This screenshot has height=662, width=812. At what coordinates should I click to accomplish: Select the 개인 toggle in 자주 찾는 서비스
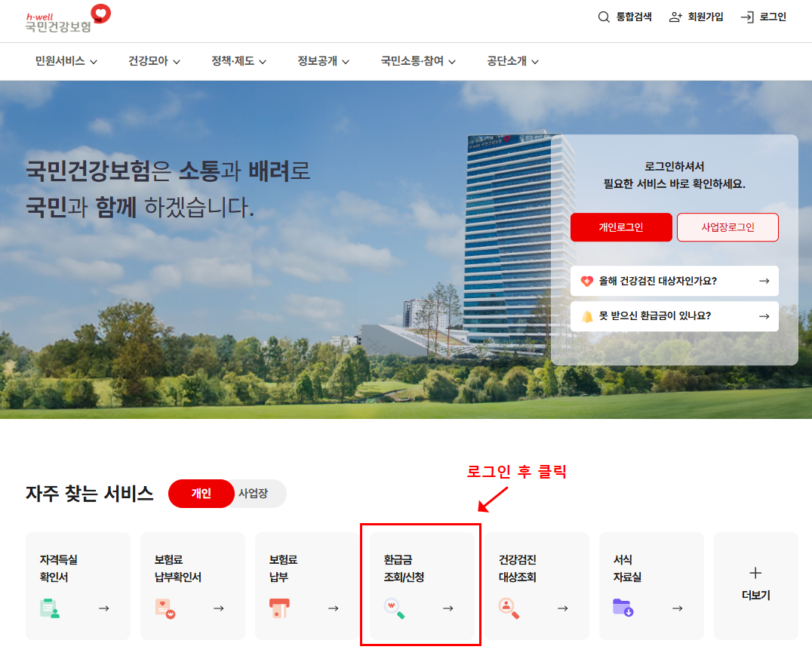tap(201, 494)
